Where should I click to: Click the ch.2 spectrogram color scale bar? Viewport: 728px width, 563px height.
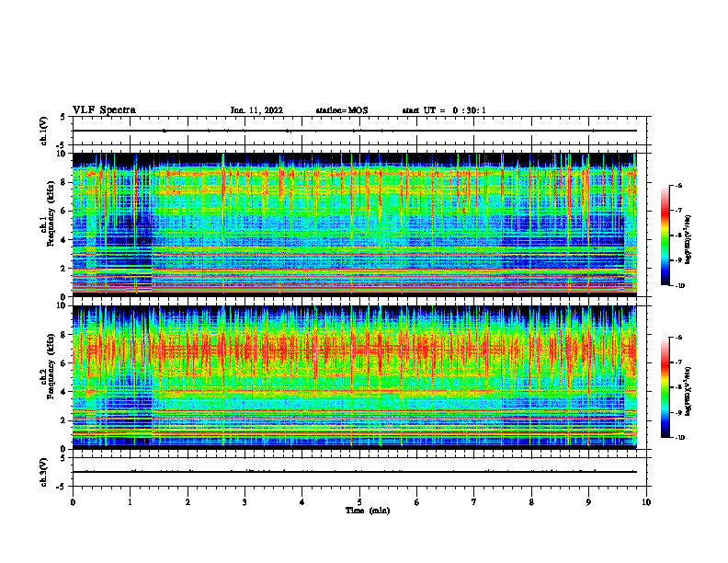click(665, 387)
